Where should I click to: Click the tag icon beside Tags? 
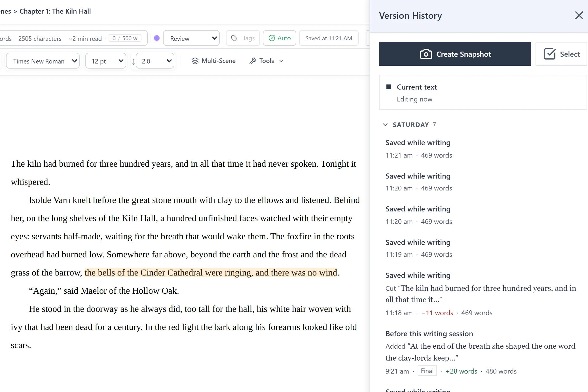(234, 38)
